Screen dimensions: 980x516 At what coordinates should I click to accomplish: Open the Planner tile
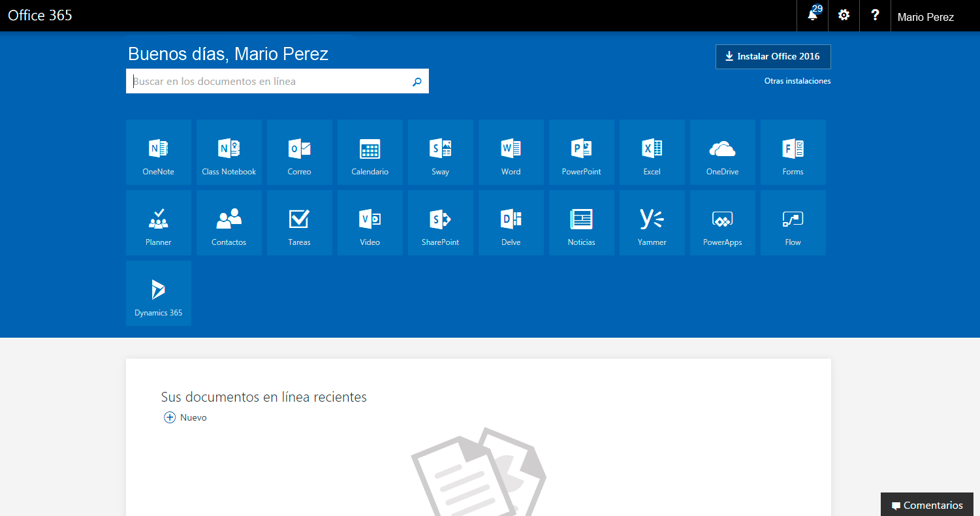[x=159, y=223]
